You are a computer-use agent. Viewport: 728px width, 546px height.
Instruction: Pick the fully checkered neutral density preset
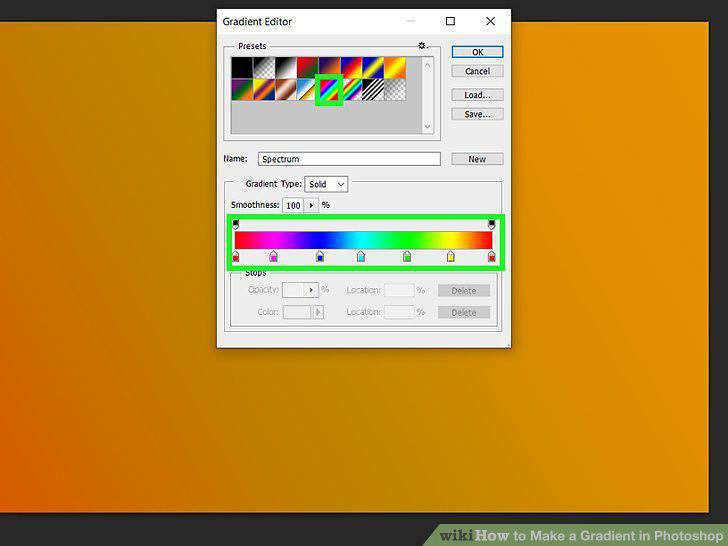click(395, 90)
